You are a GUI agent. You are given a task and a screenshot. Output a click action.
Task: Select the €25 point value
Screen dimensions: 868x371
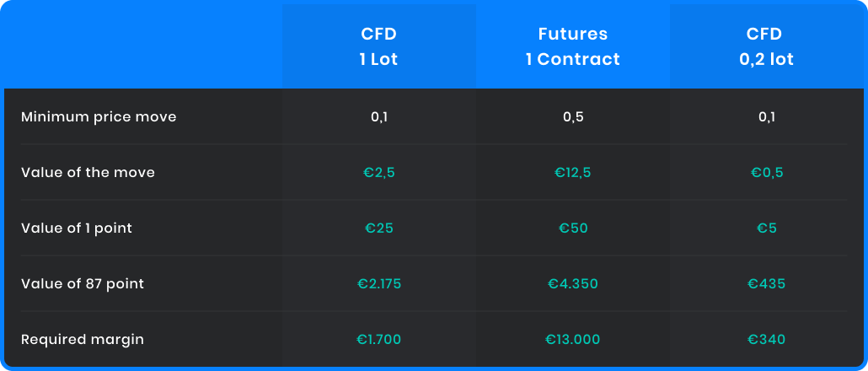379,229
